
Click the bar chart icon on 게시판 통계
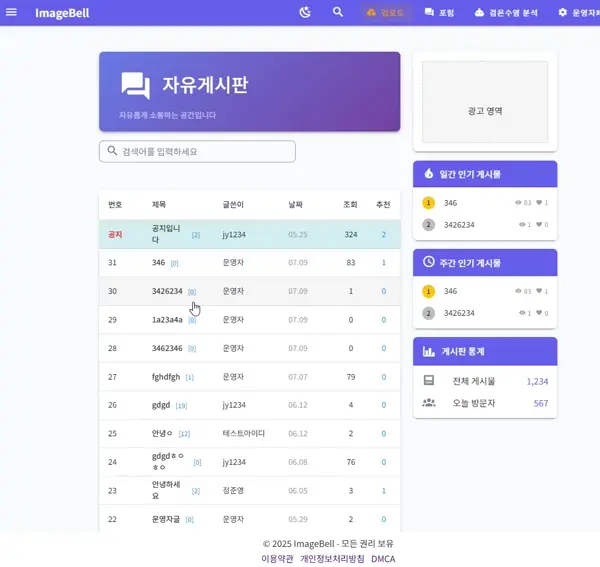coord(429,352)
